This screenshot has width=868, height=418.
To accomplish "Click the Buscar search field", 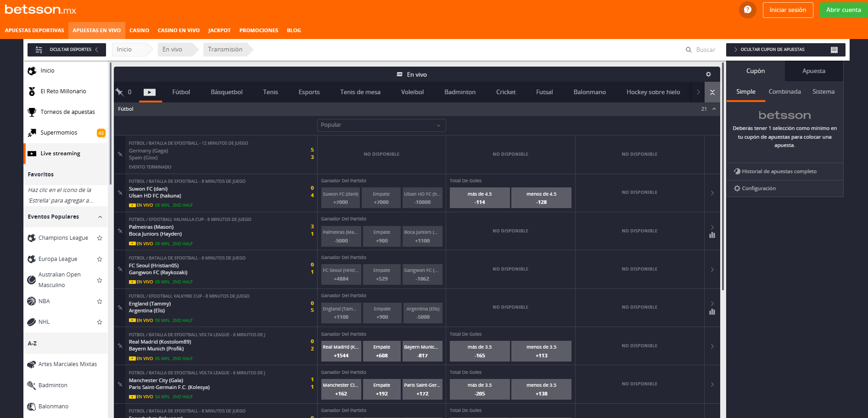I will click(x=706, y=50).
